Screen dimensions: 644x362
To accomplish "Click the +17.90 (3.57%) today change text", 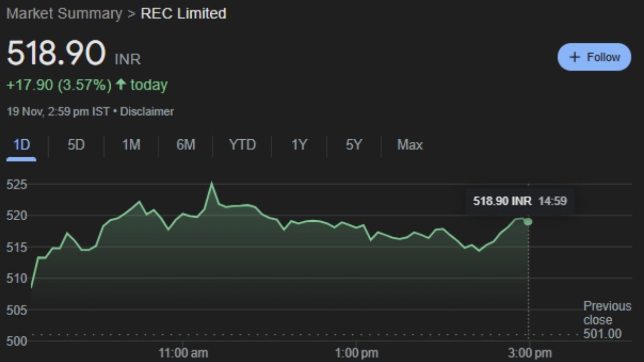I will [x=87, y=85].
